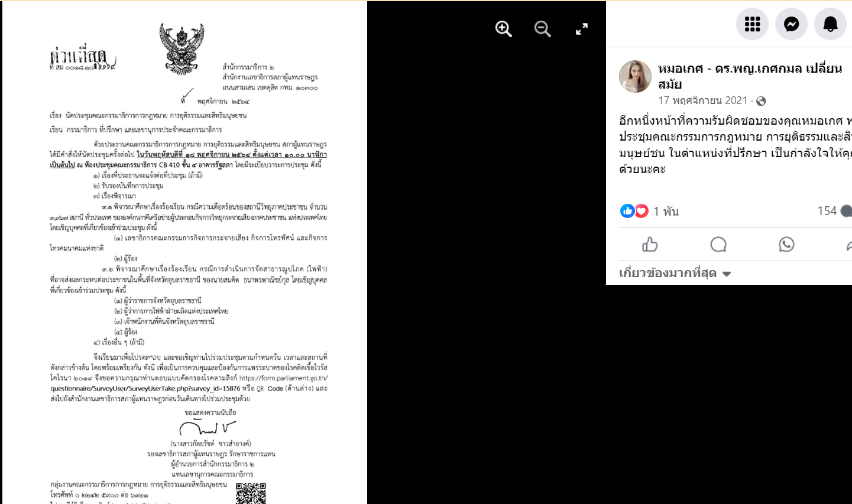852x504 pixels.
Task: Click the blue like reaction icon
Action: (627, 211)
